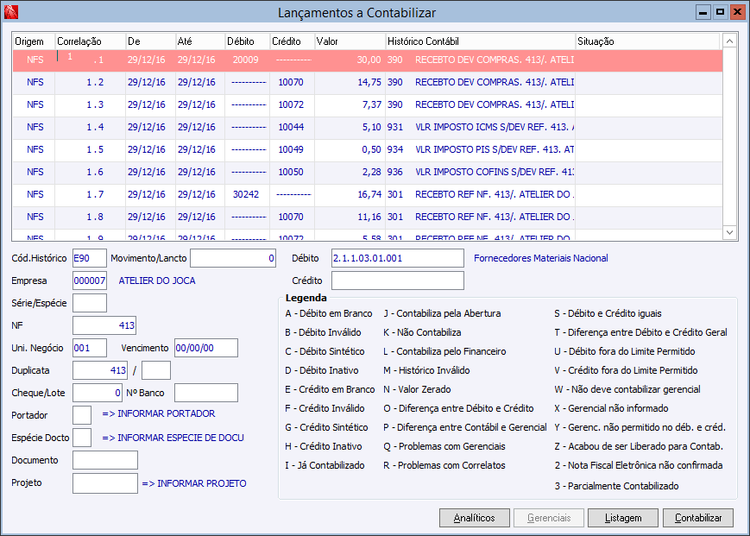Image resolution: width=750 pixels, height=536 pixels.
Task: Click the grid scrollbar down arrow
Action: point(729,234)
